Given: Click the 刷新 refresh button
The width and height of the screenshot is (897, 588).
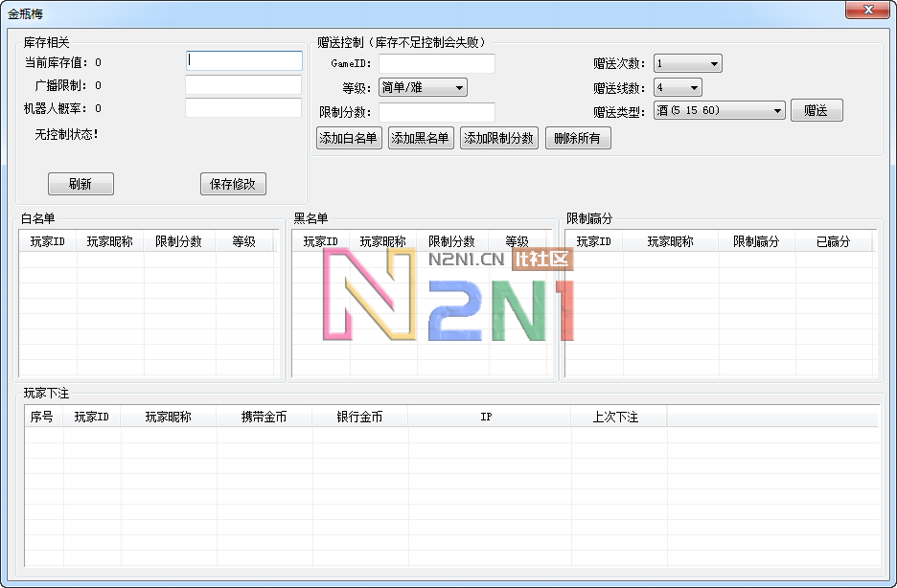Looking at the screenshot, I should point(80,184).
